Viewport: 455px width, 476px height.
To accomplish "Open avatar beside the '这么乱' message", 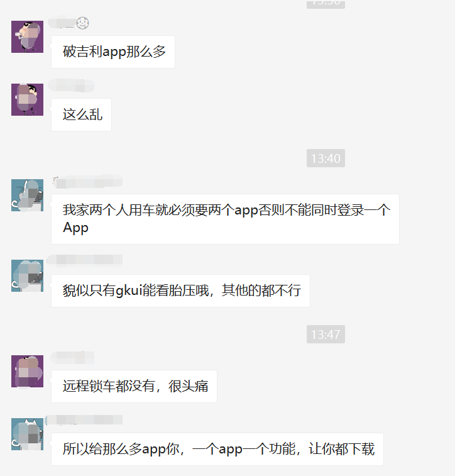I will tap(27, 99).
